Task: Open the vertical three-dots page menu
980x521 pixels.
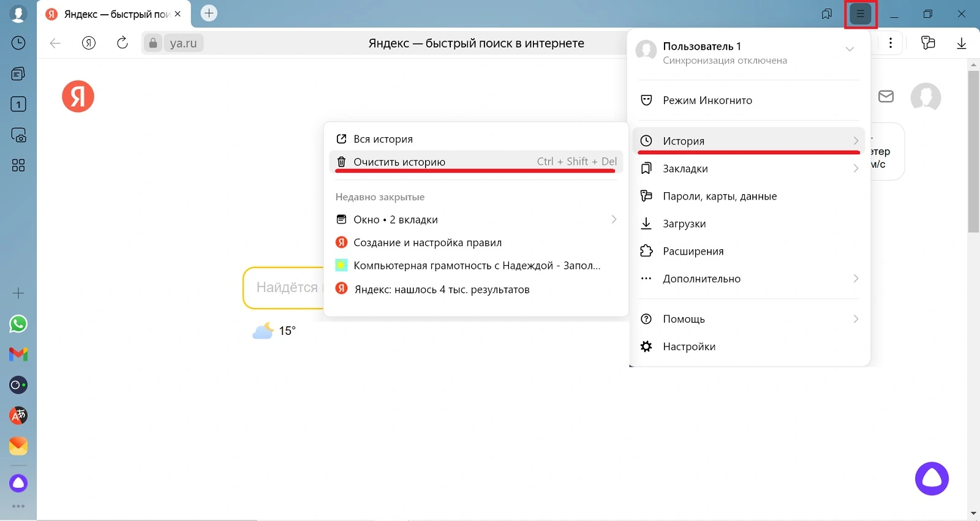Action: click(891, 43)
